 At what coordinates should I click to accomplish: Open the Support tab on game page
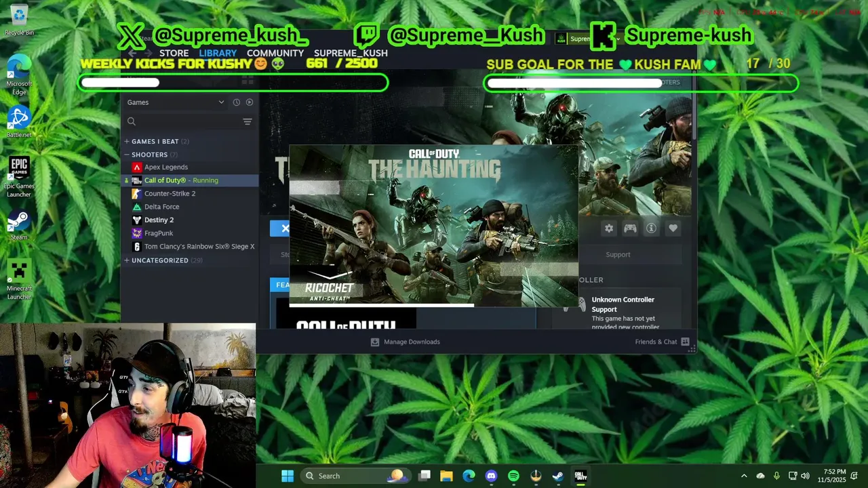pyautogui.click(x=618, y=255)
